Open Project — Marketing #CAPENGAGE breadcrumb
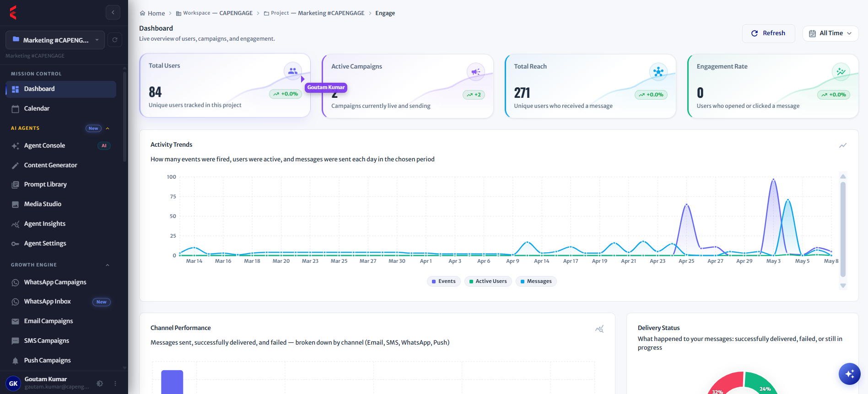This screenshot has width=868, height=394. click(314, 13)
